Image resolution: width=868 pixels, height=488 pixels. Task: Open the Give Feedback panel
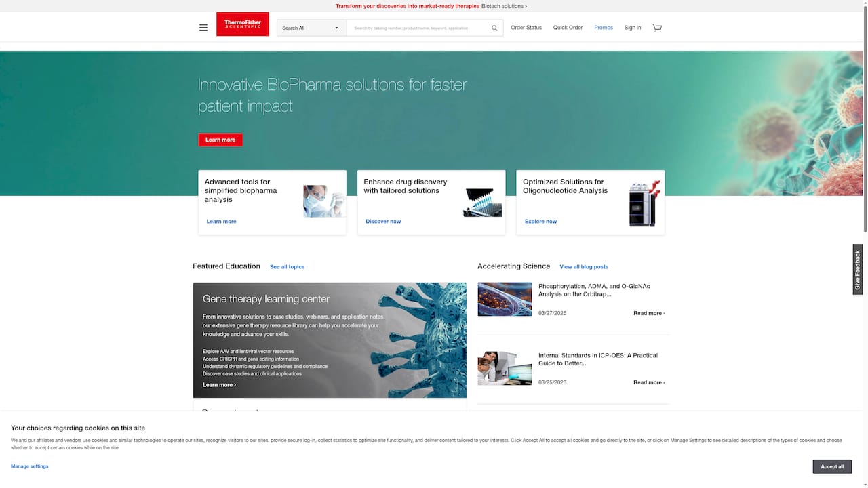(857, 270)
